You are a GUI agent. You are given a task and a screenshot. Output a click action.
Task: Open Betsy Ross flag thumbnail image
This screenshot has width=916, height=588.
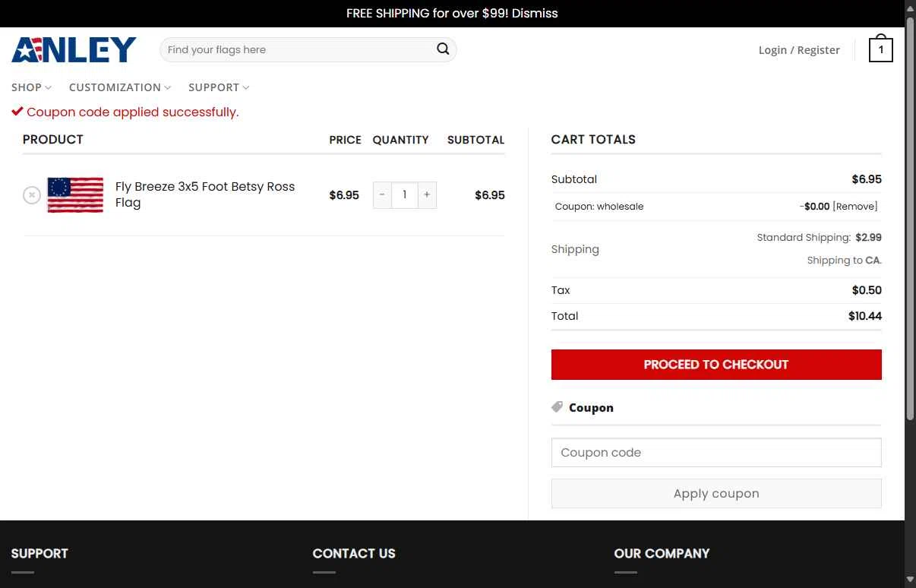click(75, 194)
